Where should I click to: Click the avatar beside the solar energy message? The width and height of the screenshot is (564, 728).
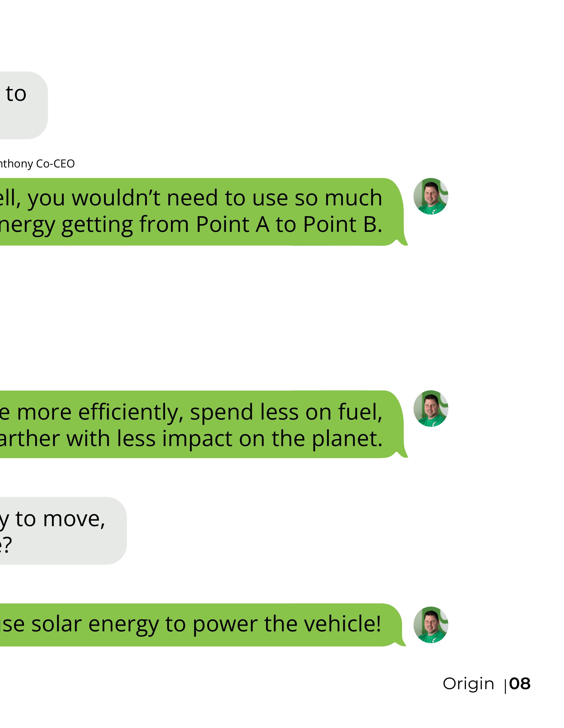click(x=431, y=625)
